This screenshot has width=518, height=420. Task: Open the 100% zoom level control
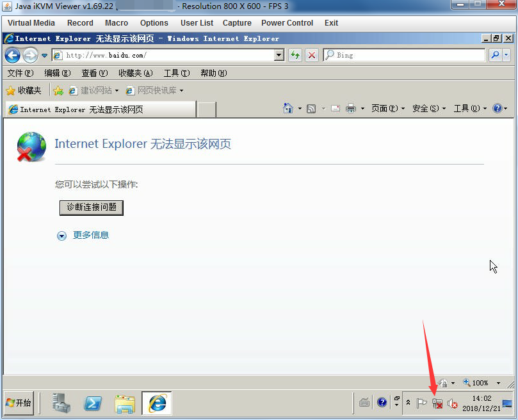pos(477,383)
